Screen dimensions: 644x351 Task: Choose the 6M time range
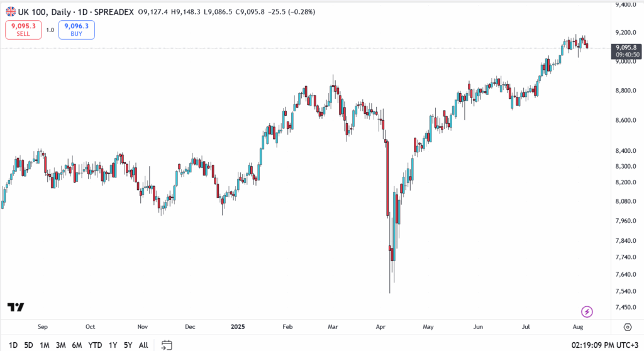[x=77, y=345]
